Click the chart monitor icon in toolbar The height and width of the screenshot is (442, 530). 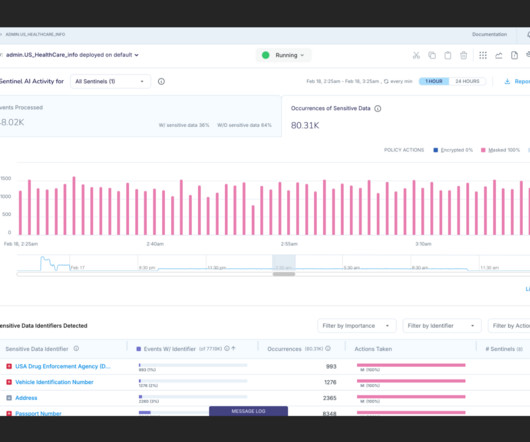pyautogui.click(x=499, y=55)
